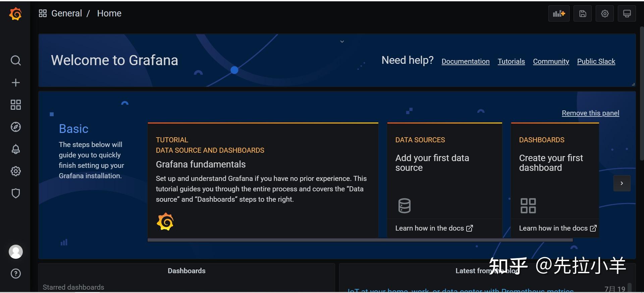Click the database icon in Data Sources card
Viewport: 644px width, 293px height.
pos(404,206)
